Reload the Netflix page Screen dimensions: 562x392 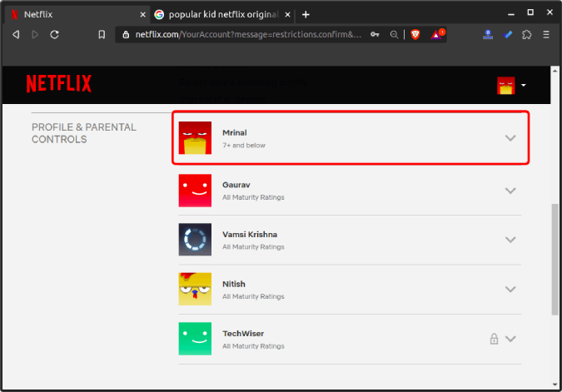click(x=54, y=35)
